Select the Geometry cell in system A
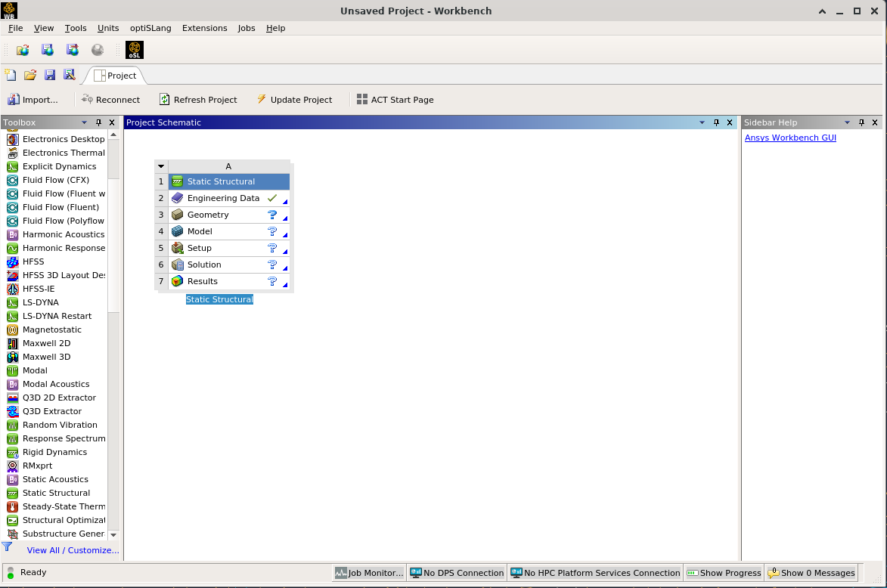The image size is (887, 588). coord(208,215)
